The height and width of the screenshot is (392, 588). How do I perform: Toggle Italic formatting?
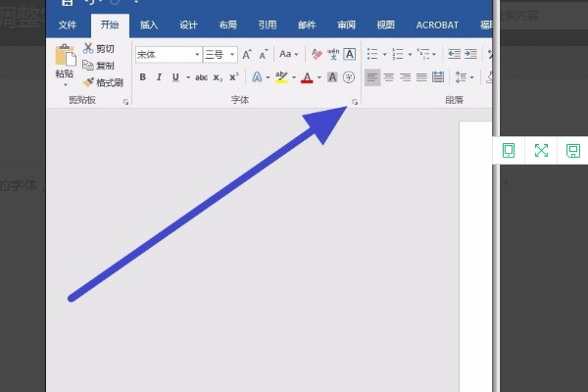[x=159, y=76]
